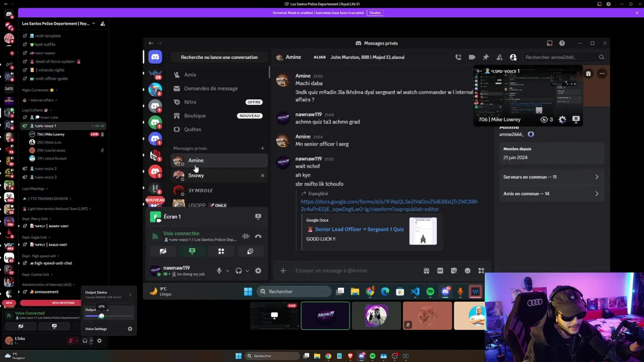Toggle green screen share button in inner panel
644x362 pixels.
(x=192, y=251)
